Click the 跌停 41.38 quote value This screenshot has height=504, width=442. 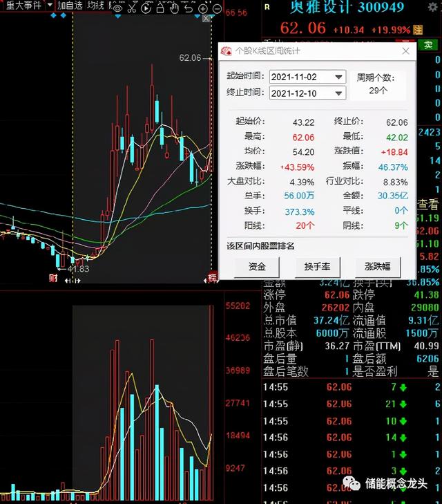point(426,295)
